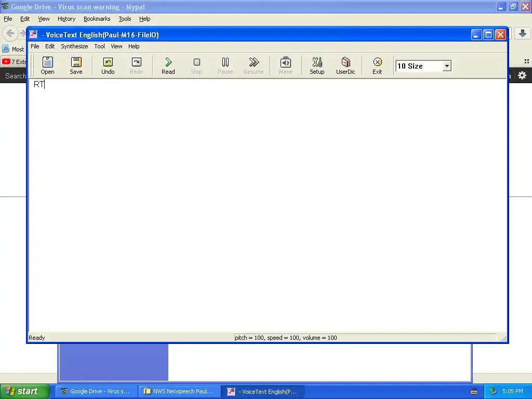Resume speech with the Resume icon
532x399 pixels.
[254, 65]
